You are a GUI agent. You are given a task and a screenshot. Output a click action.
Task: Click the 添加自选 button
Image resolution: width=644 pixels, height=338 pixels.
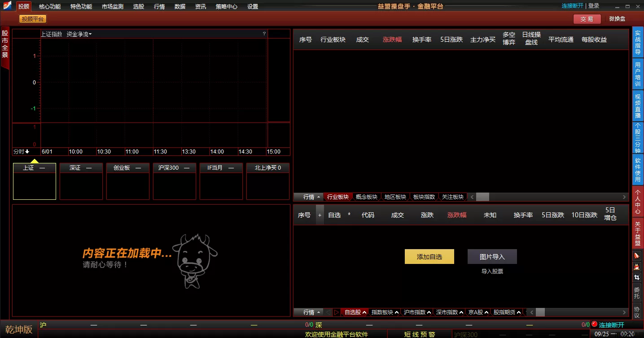point(429,257)
